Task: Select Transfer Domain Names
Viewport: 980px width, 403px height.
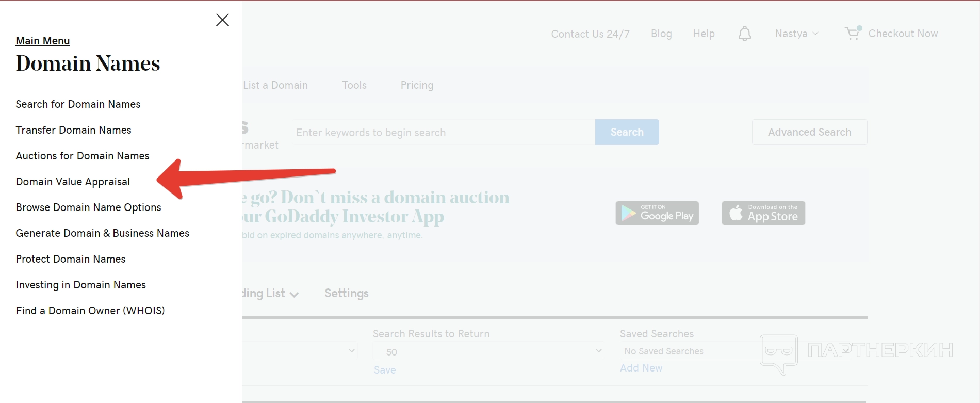Action: pos(73,130)
